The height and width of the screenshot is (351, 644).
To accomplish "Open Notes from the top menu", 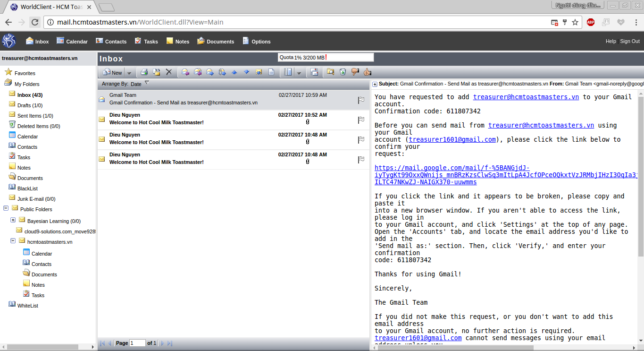I will 178,41.
